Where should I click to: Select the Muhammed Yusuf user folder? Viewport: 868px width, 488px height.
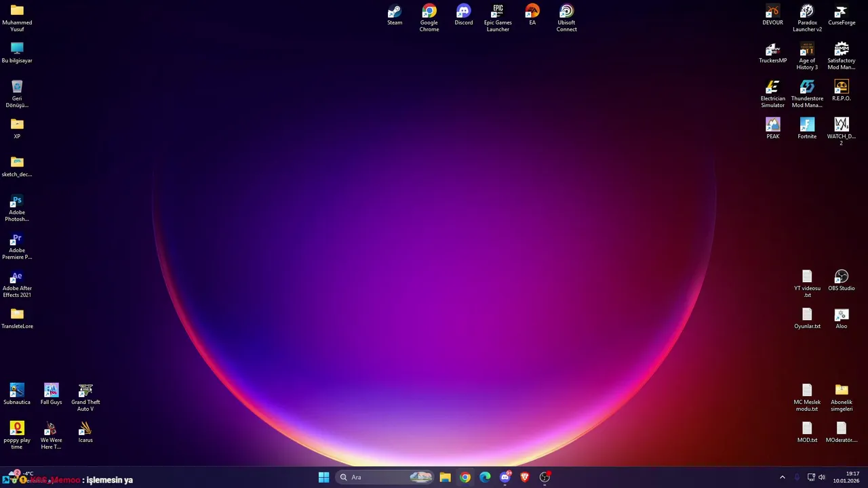pos(17,18)
